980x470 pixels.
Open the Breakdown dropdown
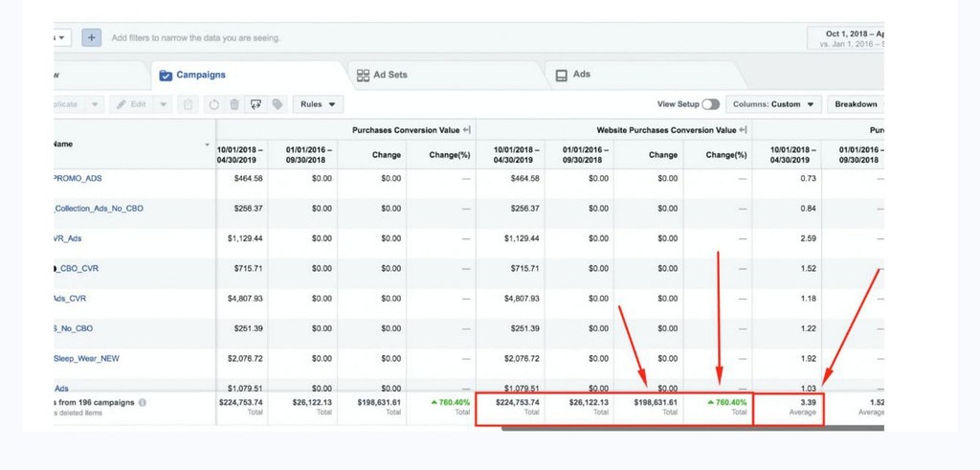click(856, 104)
